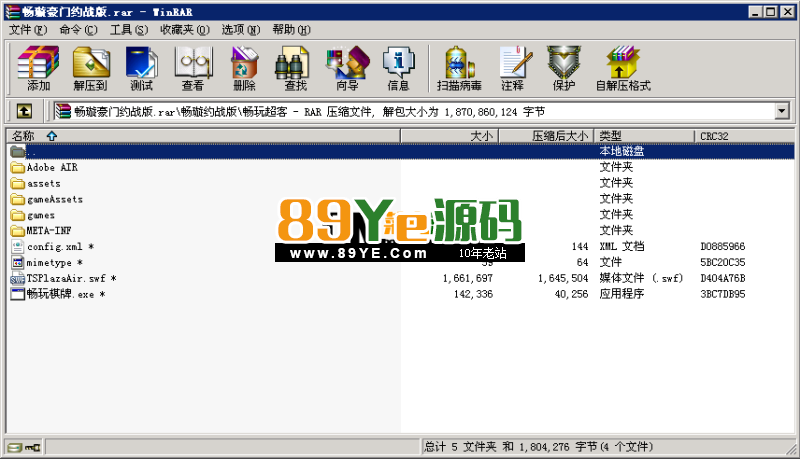Click size value 1,661,697
Image resolution: width=800 pixels, height=459 pixels.
[x=468, y=278]
